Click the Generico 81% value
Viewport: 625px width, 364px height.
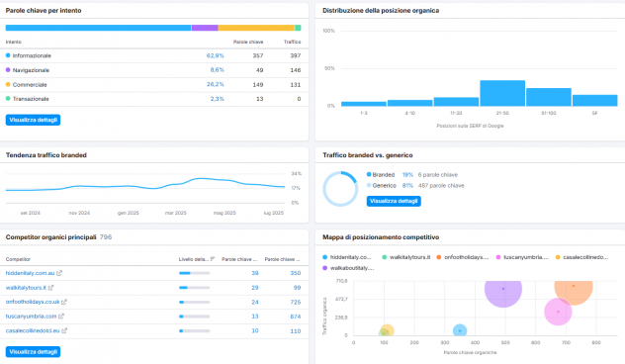pos(407,185)
